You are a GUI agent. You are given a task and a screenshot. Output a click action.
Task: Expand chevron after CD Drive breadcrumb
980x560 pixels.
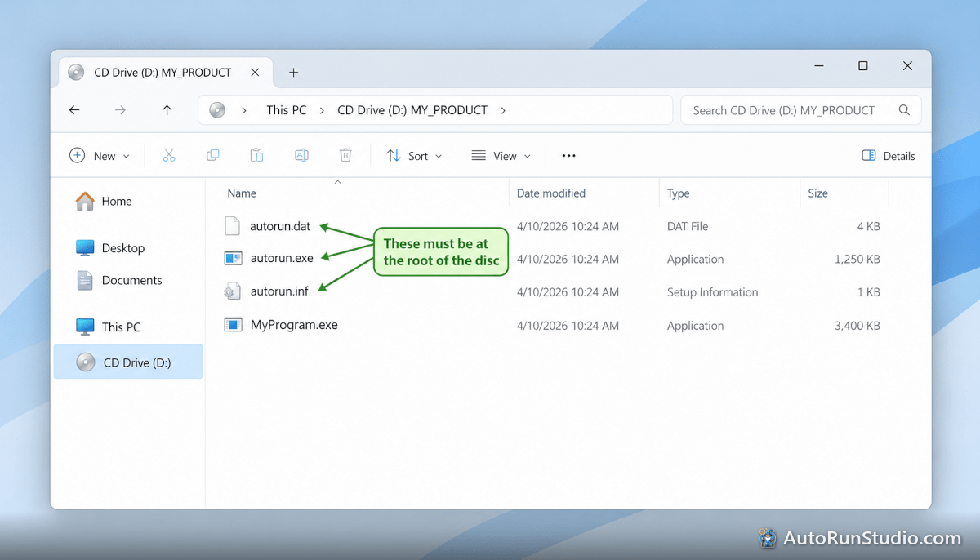coord(502,110)
